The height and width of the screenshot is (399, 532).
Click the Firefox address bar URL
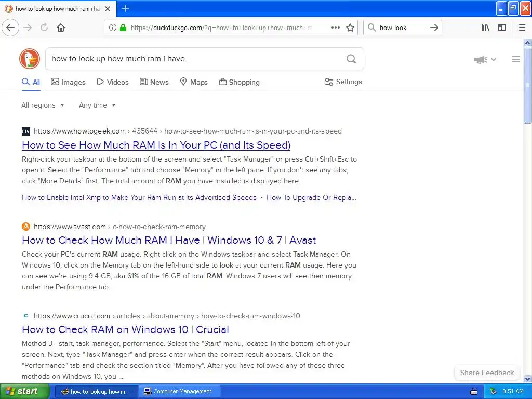click(221, 28)
